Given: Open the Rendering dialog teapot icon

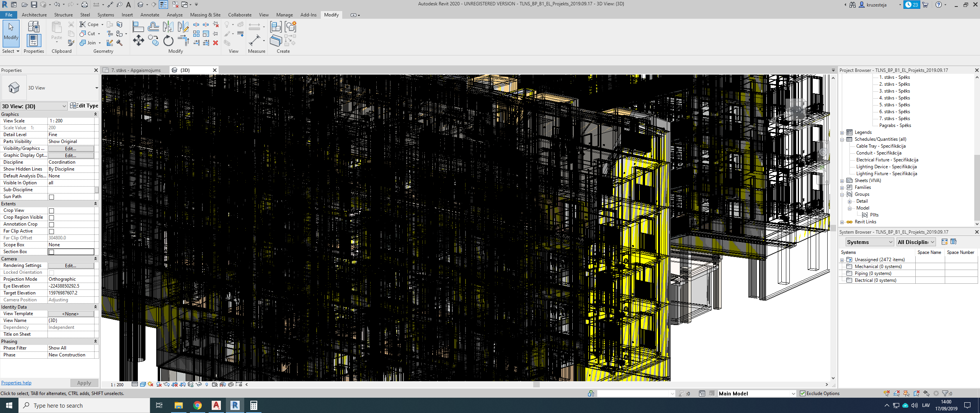Looking at the screenshot, I should (166, 384).
